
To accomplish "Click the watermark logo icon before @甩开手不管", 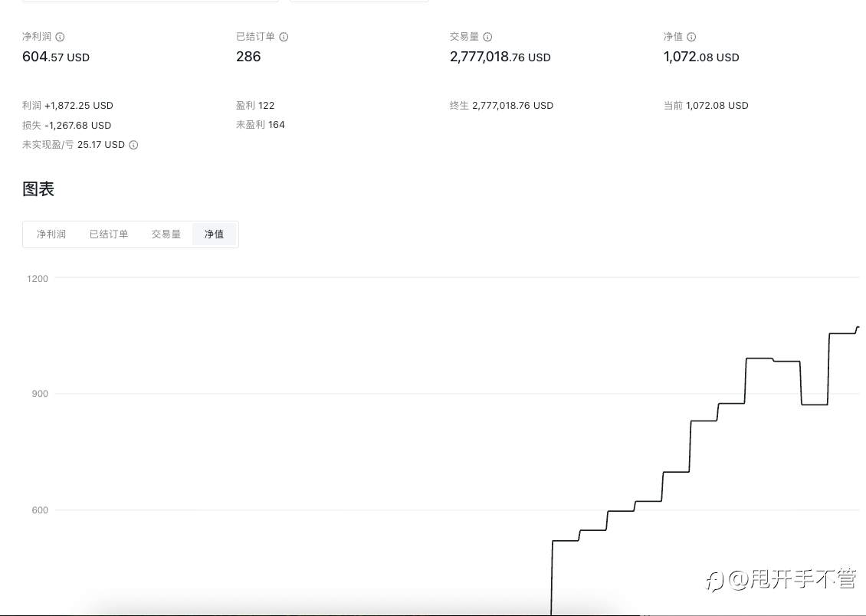I will click(714, 581).
